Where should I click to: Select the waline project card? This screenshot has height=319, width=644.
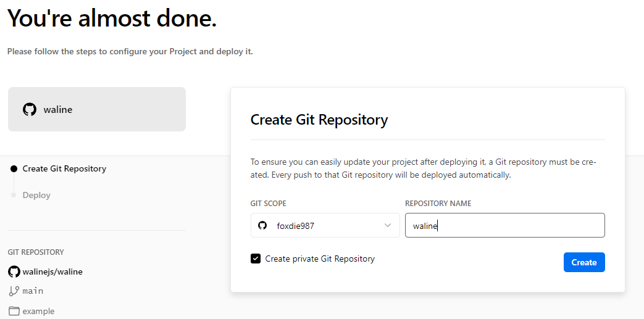click(97, 109)
